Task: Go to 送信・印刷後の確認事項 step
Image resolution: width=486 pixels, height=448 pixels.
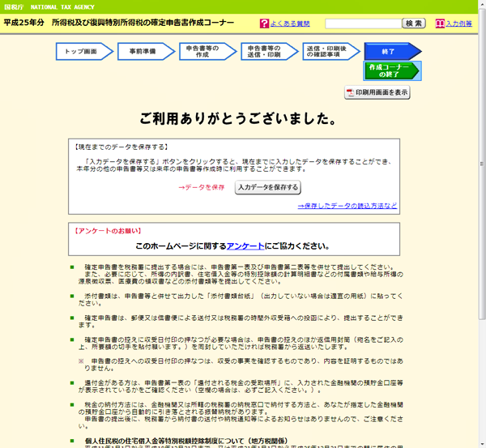Action: (331, 52)
